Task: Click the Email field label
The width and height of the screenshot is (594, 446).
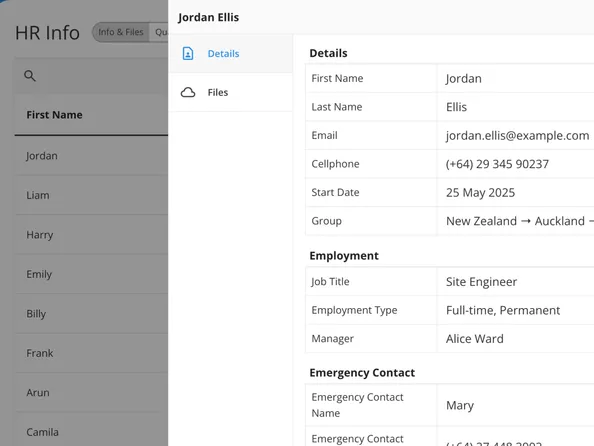Action: [x=324, y=135]
